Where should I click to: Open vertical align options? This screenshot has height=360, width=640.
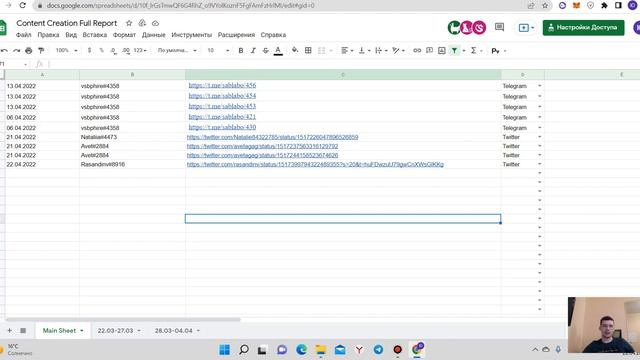point(364,51)
